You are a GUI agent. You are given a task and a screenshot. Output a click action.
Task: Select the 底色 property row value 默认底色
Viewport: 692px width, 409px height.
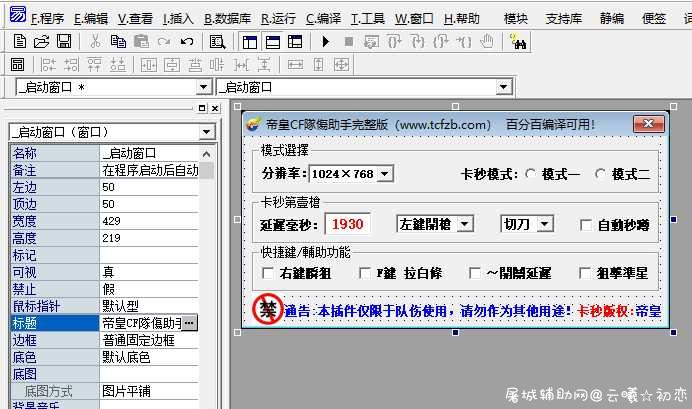149,357
